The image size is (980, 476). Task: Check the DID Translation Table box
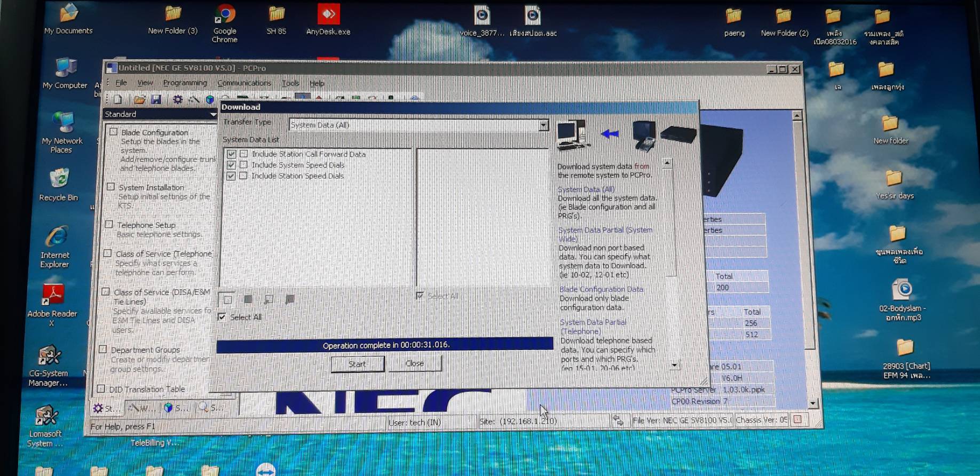(x=101, y=388)
